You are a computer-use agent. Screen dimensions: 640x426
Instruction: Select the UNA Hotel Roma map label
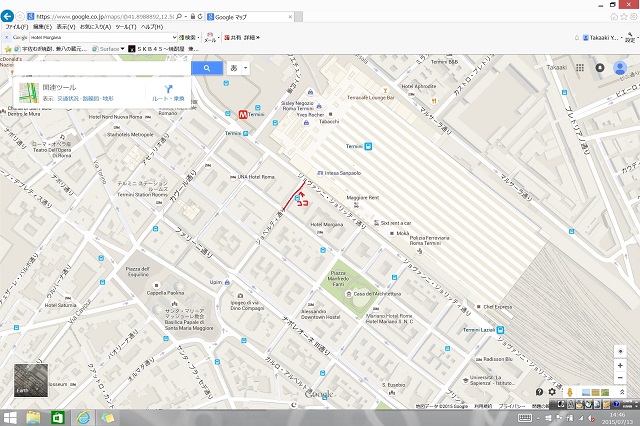pos(256,177)
